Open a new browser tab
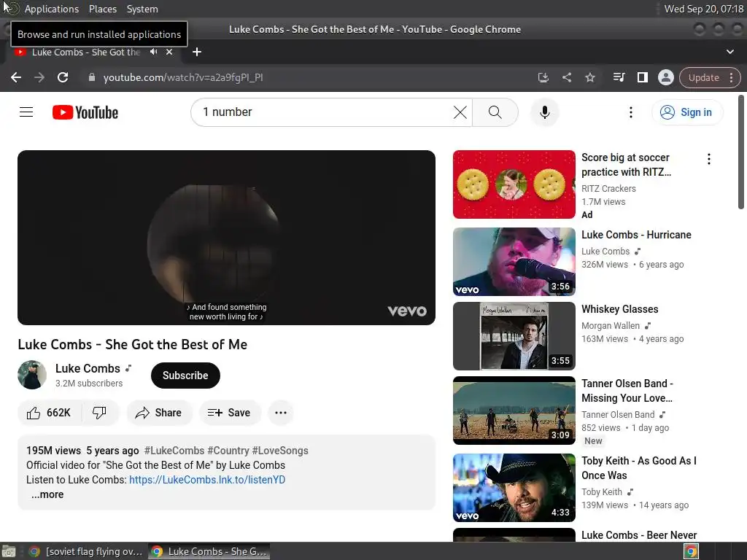Image resolution: width=747 pixels, height=560 pixels. [x=197, y=52]
